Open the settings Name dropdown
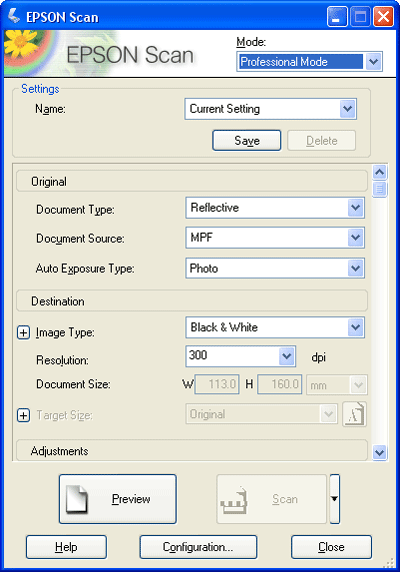Image resolution: width=400 pixels, height=572 pixels. (271, 109)
